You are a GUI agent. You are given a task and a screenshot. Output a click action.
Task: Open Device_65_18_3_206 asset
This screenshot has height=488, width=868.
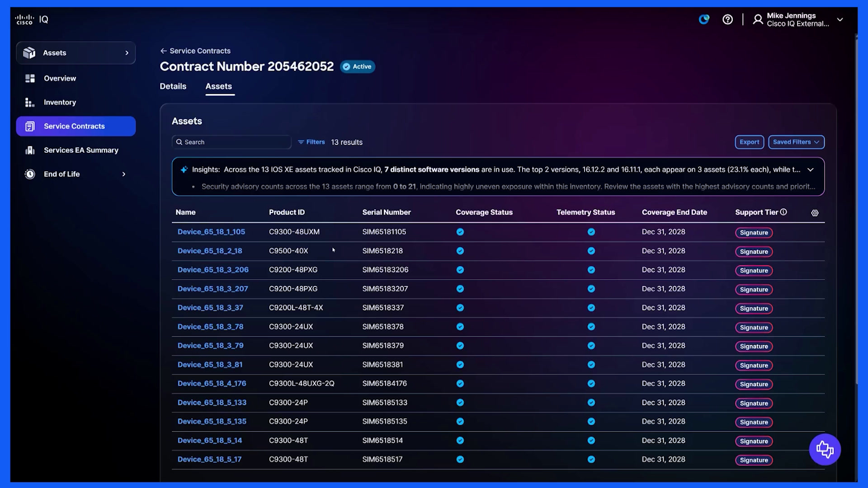point(213,270)
